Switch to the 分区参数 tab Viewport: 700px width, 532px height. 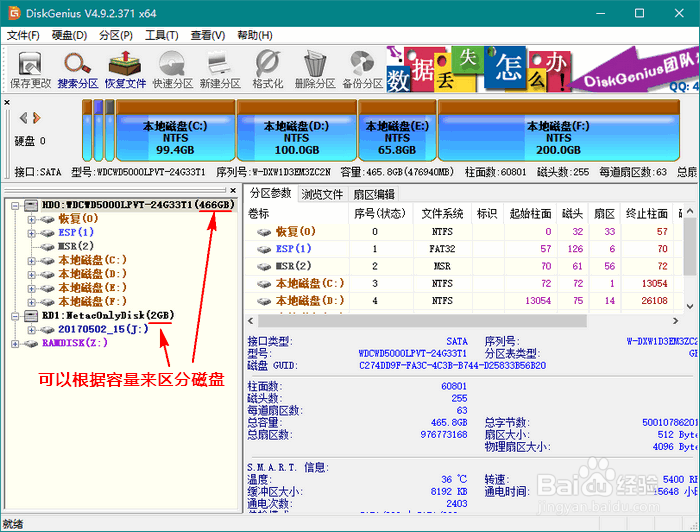(271, 193)
